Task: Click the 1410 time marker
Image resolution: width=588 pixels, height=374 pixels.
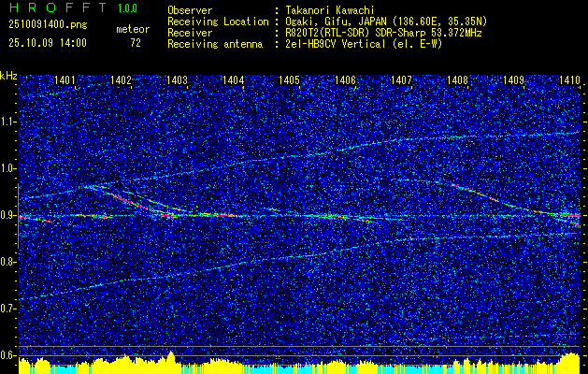Action: 569,79
